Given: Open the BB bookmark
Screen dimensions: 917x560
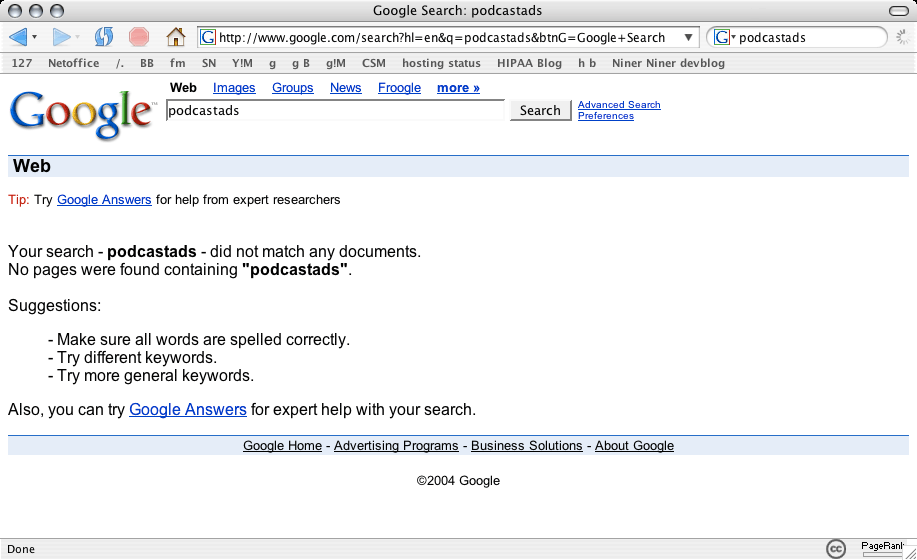Looking at the screenshot, I should click(x=147, y=63).
